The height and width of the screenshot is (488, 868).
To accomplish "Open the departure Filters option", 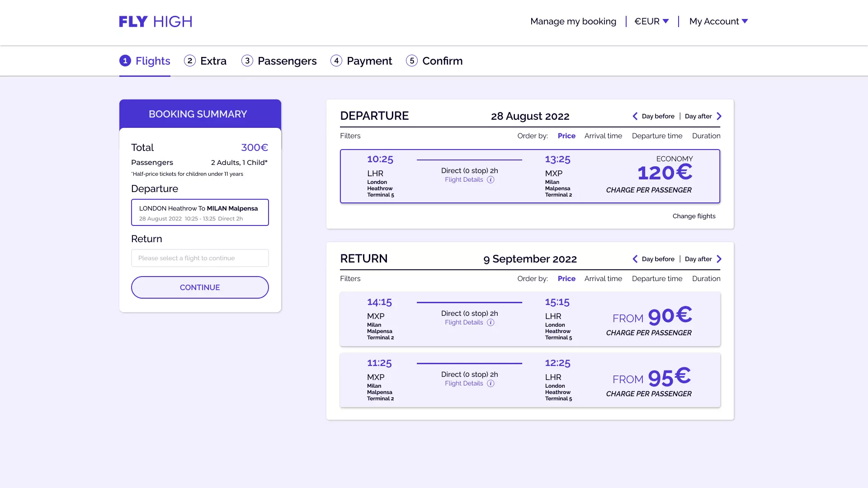I will click(x=350, y=136).
